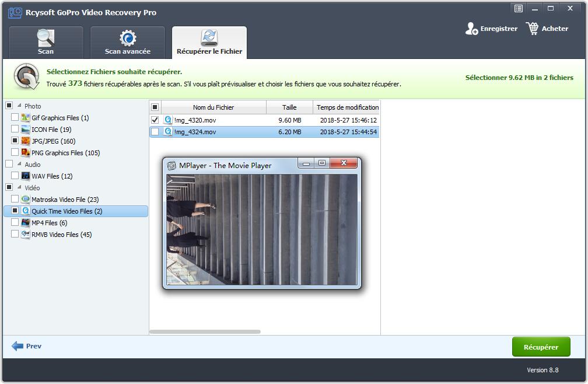The height and width of the screenshot is (384, 588).
Task: Open the Scan avancée tab
Action: click(x=127, y=43)
